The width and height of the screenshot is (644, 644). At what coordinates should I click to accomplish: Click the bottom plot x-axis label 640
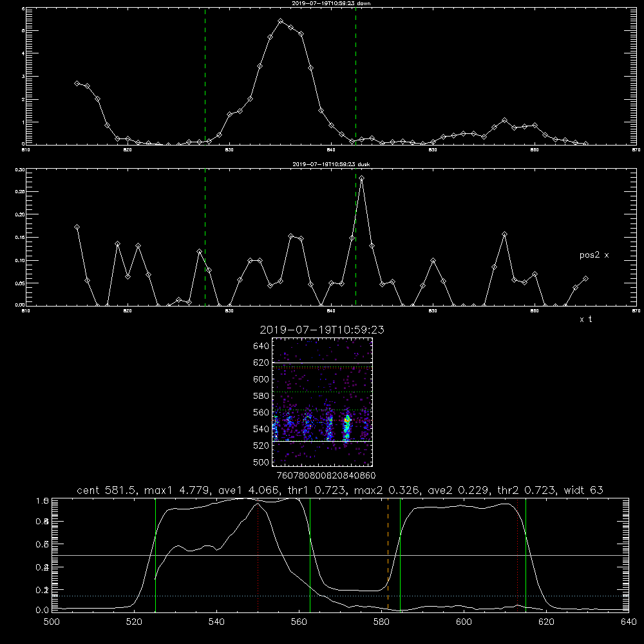629,622
